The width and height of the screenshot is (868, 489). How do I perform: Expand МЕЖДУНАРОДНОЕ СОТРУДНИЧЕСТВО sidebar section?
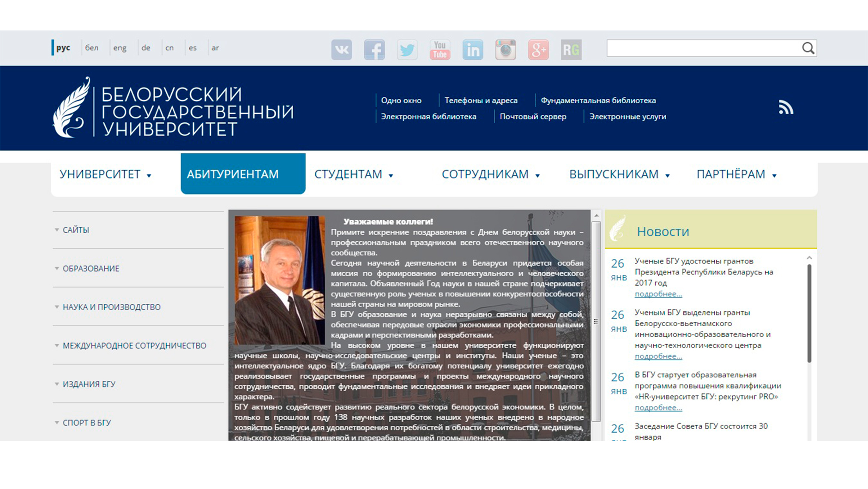coord(139,346)
